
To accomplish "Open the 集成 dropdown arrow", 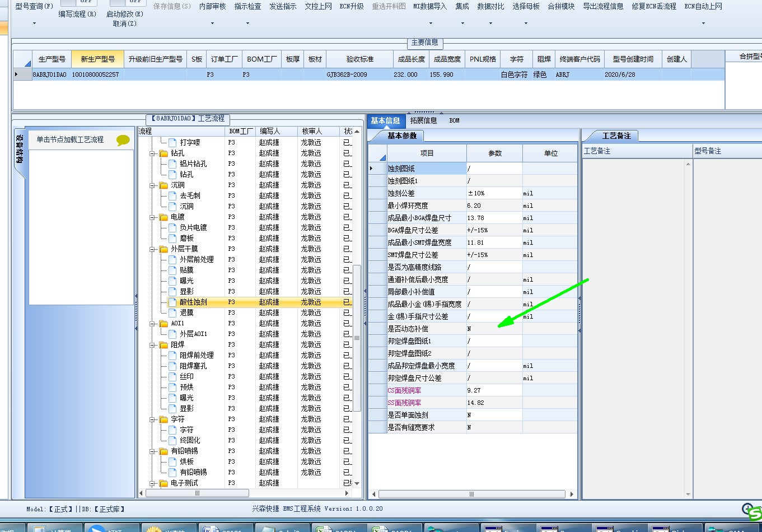I will 462,24.
